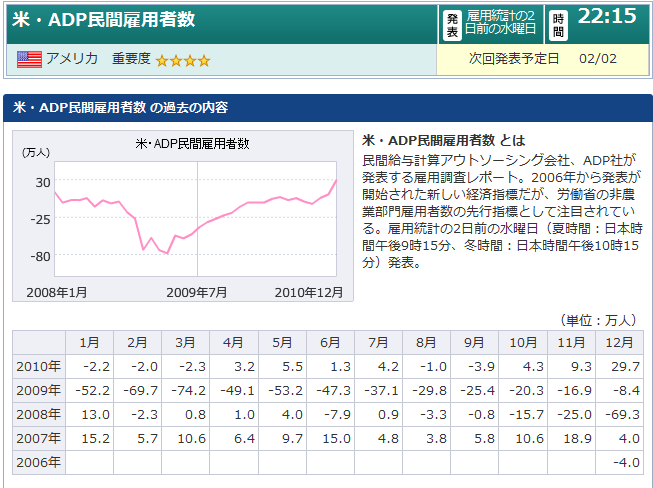The width and height of the screenshot is (653, 488).
Task: Click the -29.8 cell for August 2009
Action: pos(426,391)
